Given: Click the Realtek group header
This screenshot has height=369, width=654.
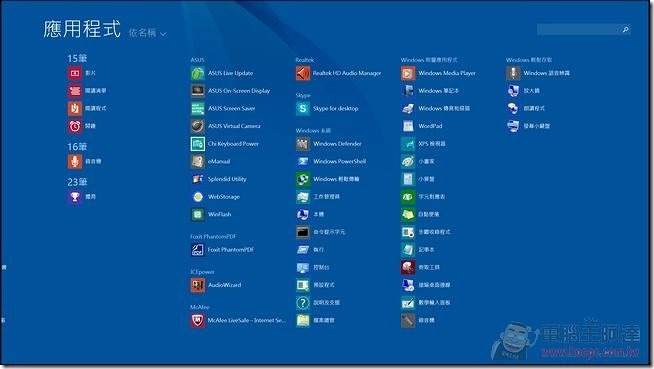Looking at the screenshot, I should 305,60.
